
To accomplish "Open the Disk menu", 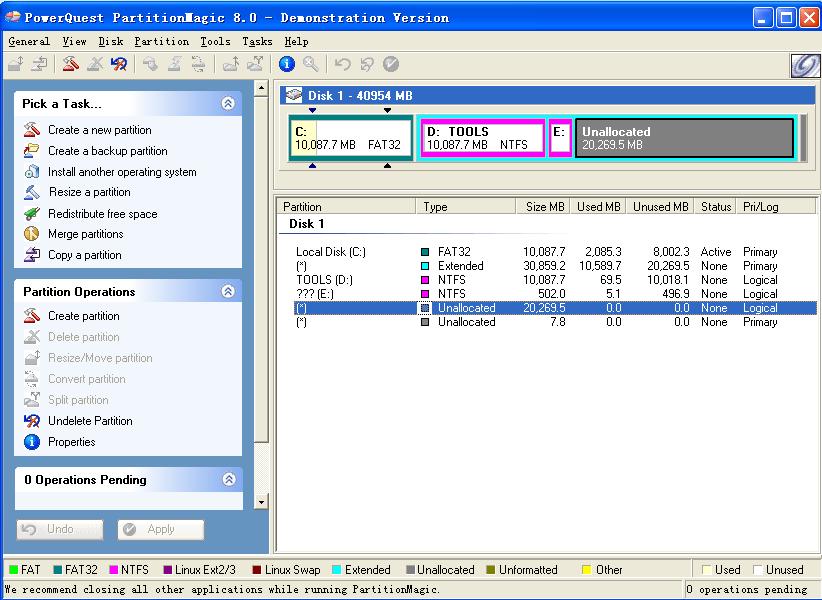I will 111,41.
